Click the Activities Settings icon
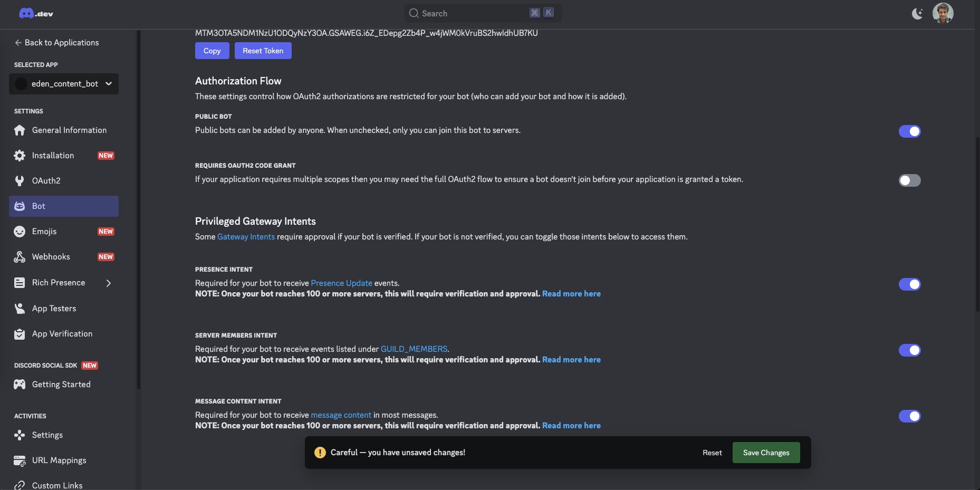 pyautogui.click(x=20, y=435)
